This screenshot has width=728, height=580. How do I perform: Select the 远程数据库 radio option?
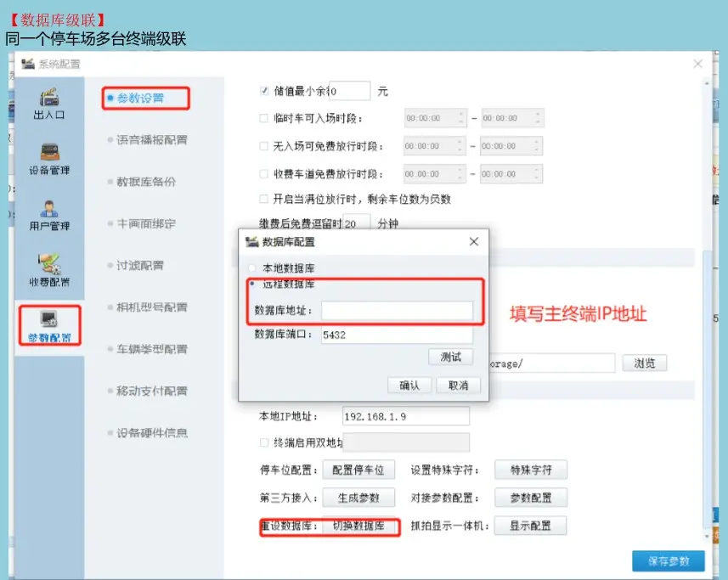pyautogui.click(x=251, y=284)
